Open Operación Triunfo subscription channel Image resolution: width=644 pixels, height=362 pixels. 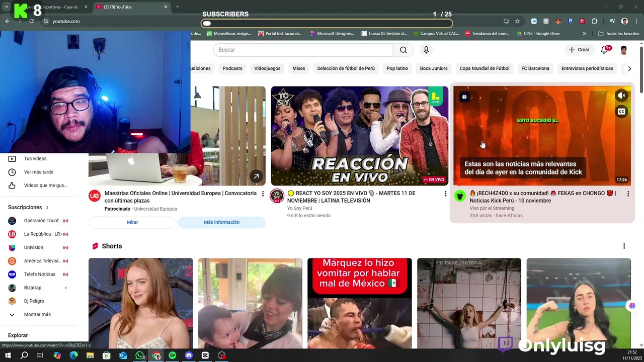38,221
